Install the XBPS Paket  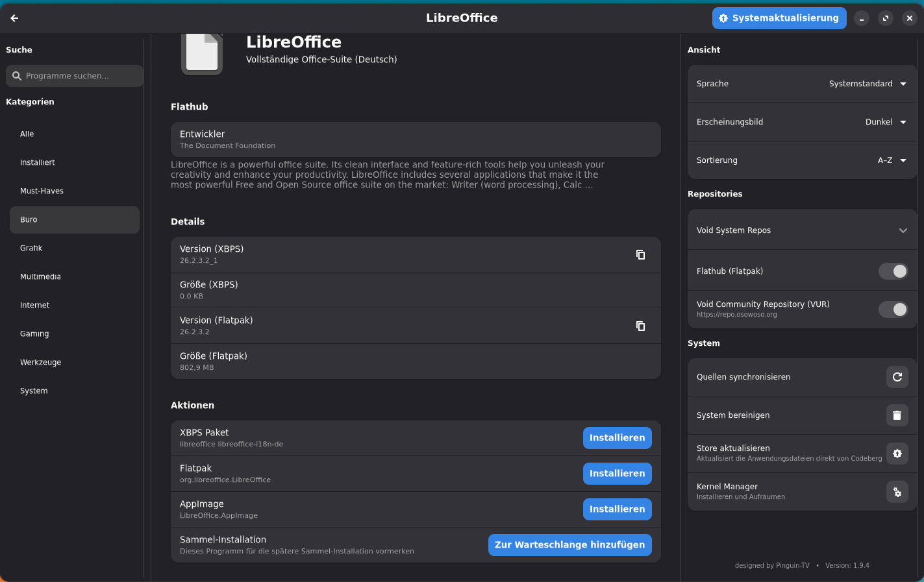click(618, 438)
